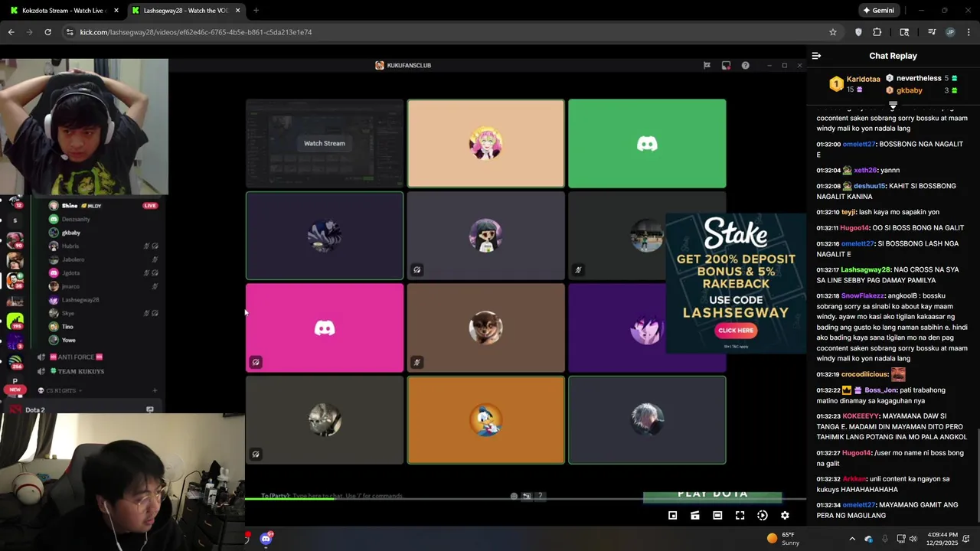Viewport: 980px width, 551px height.
Task: Select gkbaby in Discord voice list
Action: (x=103, y=233)
